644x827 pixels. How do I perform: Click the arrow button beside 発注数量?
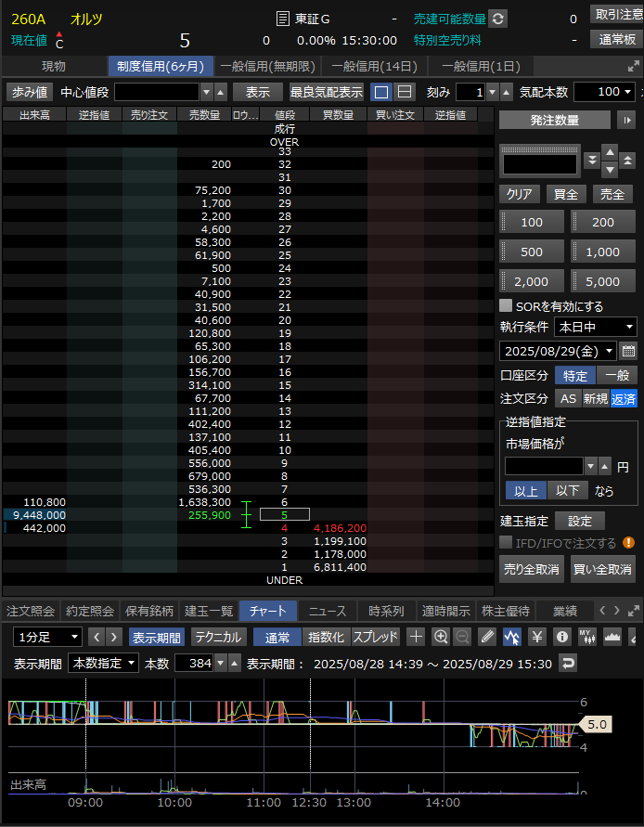click(626, 121)
